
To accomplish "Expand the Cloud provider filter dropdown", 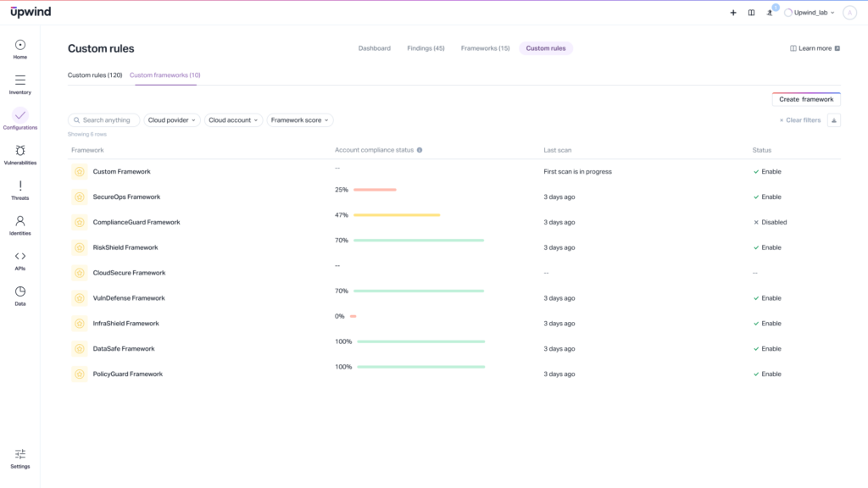I will pyautogui.click(x=172, y=120).
